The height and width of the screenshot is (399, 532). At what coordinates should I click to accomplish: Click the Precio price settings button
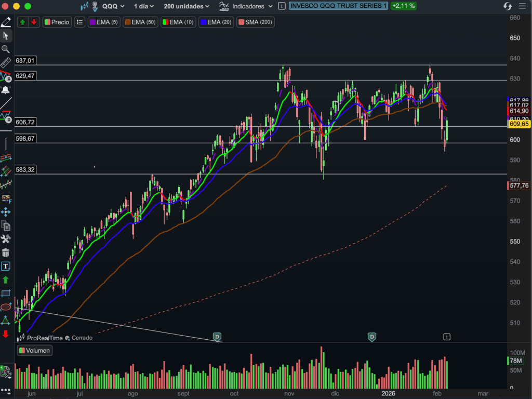pos(57,22)
